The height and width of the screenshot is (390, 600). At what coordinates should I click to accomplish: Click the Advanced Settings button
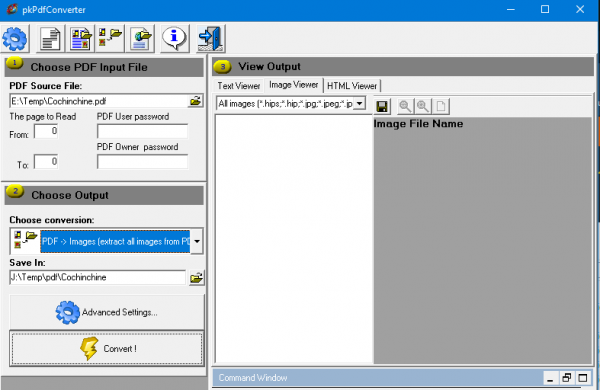(107, 312)
